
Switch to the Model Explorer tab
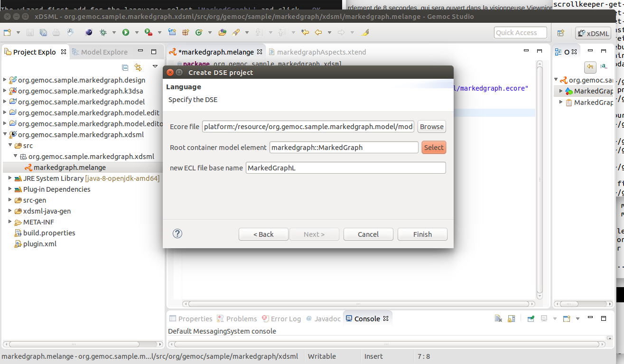pos(100,52)
